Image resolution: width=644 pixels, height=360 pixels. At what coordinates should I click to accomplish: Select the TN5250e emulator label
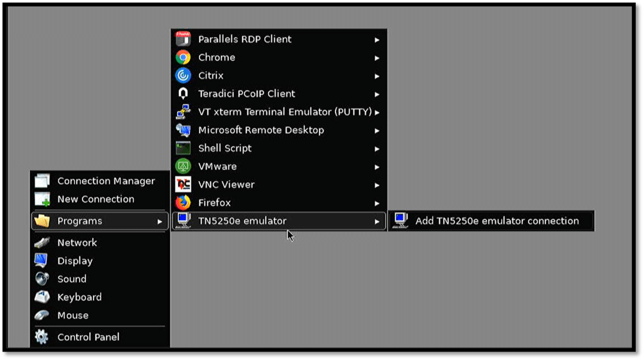242,221
